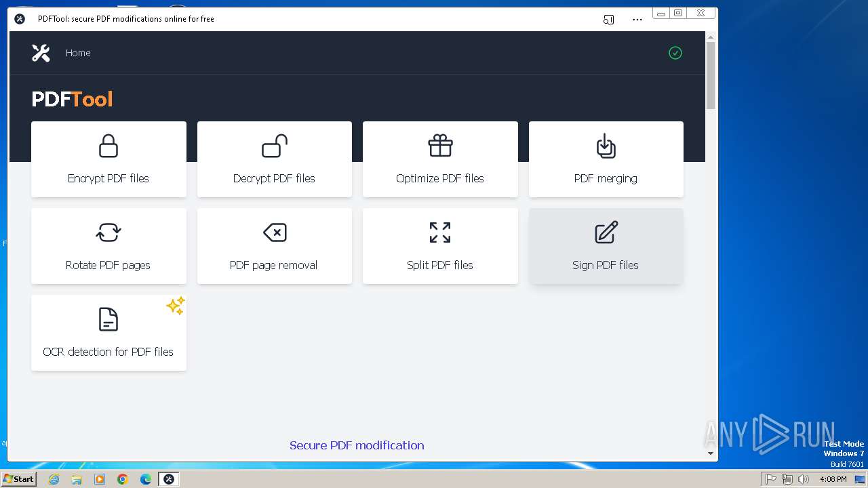Click the circular arrows rotate icon
The image size is (868, 488).
pyautogui.click(x=108, y=232)
